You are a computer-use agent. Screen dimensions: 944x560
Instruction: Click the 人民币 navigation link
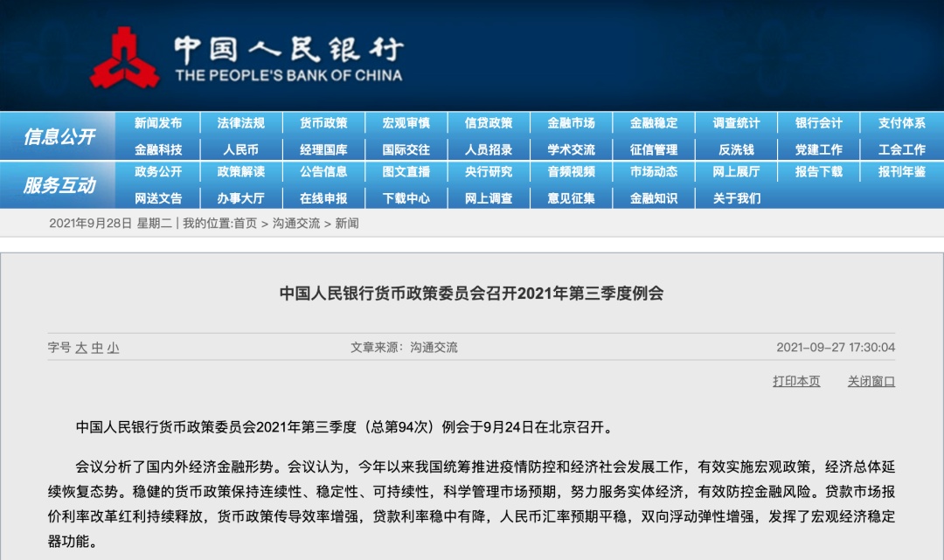click(240, 149)
